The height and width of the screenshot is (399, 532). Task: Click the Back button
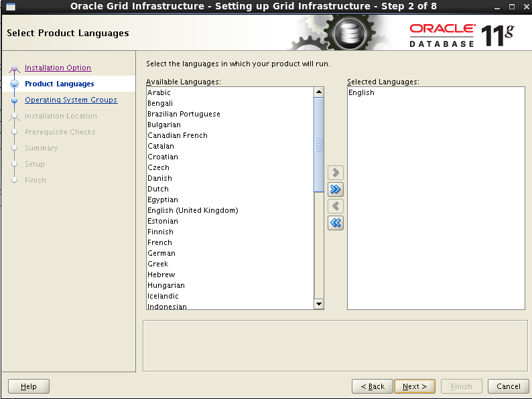(x=372, y=386)
